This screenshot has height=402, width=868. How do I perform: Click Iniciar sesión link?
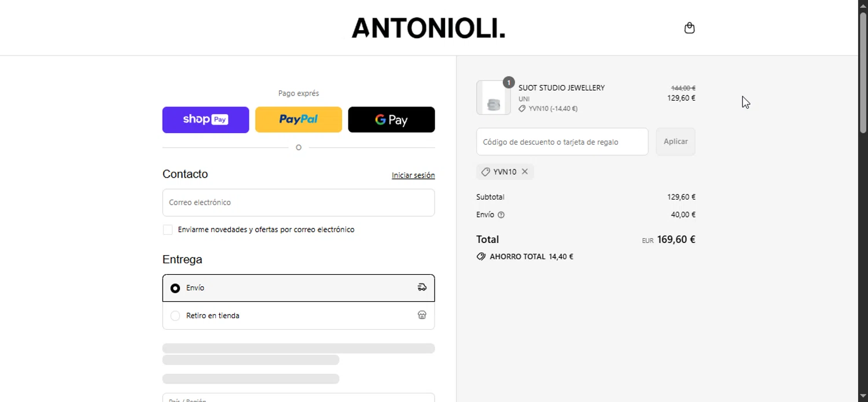coord(413,175)
